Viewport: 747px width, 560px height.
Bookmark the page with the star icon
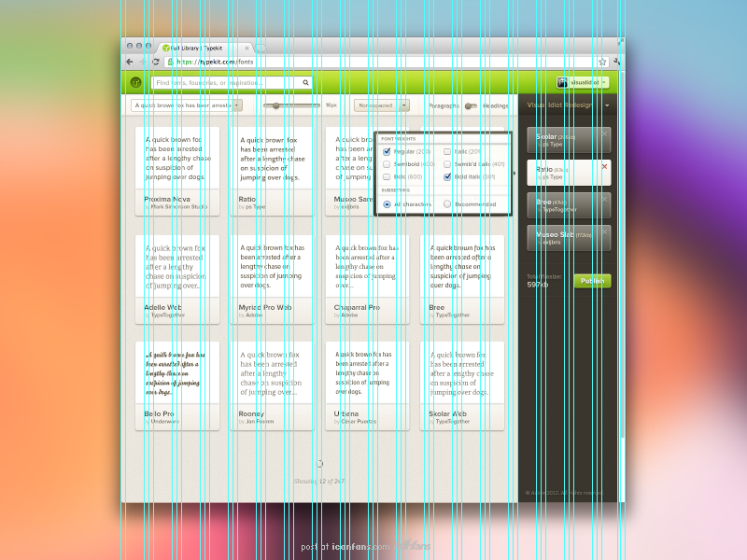pos(602,62)
